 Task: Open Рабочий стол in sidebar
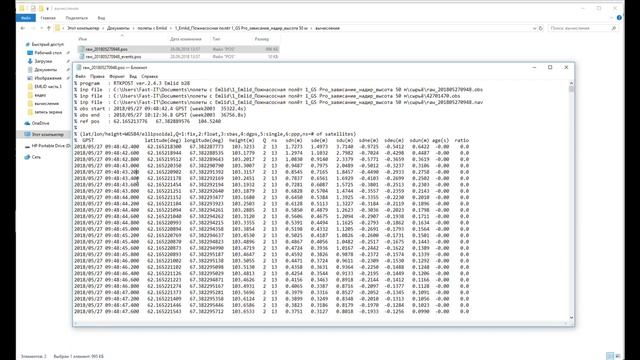45,53
